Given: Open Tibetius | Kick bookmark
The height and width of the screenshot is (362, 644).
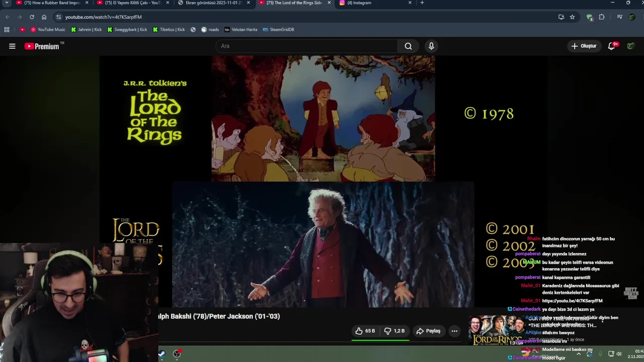Looking at the screenshot, I should [169, 30].
